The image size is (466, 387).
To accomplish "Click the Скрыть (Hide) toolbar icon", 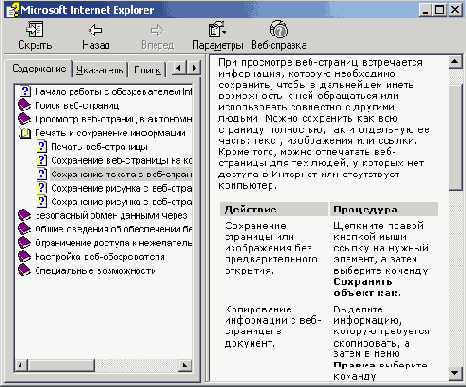I will point(35,29).
